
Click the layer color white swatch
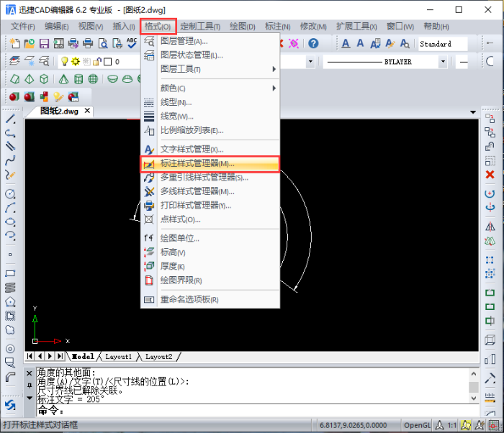pos(108,61)
